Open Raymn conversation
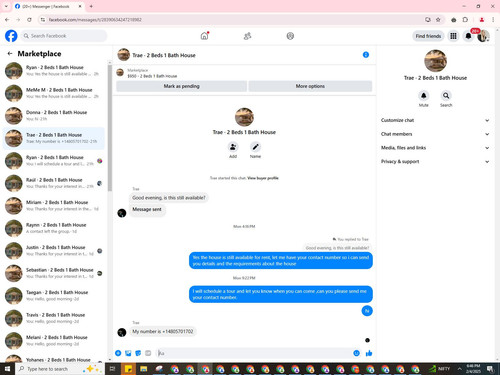 (53, 228)
